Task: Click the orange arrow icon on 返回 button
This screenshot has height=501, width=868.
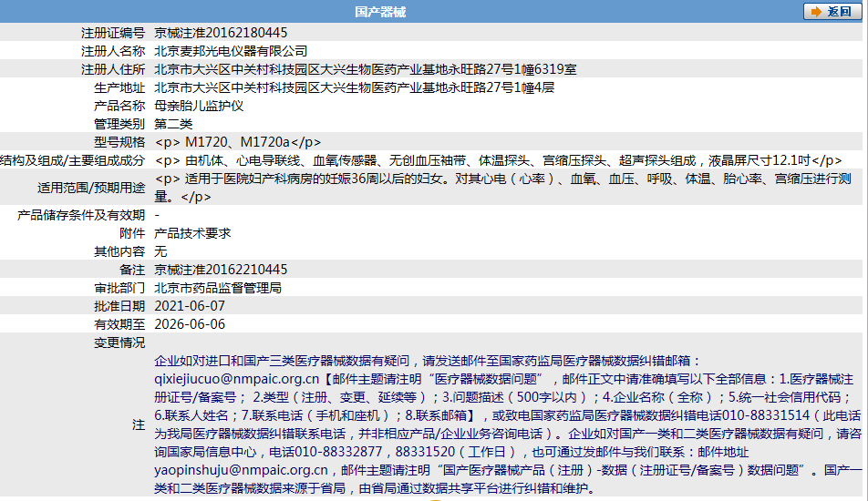Action: pyautogui.click(x=816, y=12)
